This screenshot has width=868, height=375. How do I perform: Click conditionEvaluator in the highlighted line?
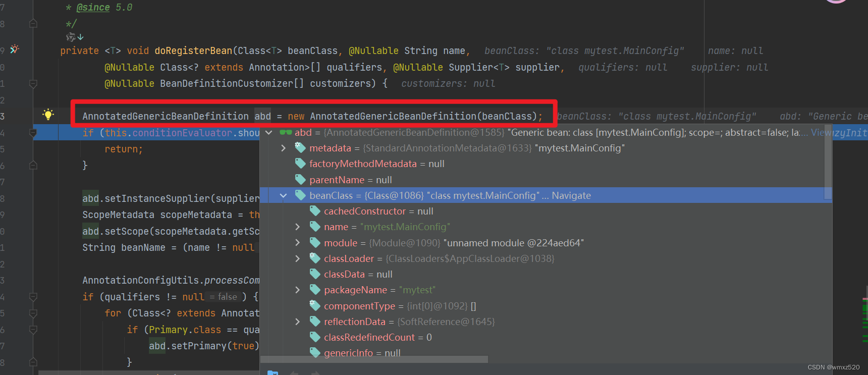pyautogui.click(x=182, y=133)
